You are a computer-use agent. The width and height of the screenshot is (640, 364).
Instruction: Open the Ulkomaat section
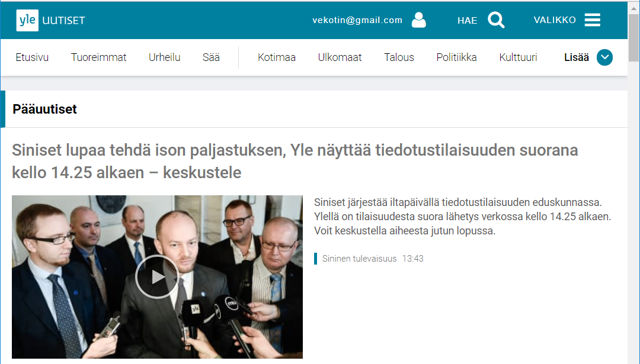pyautogui.click(x=340, y=57)
